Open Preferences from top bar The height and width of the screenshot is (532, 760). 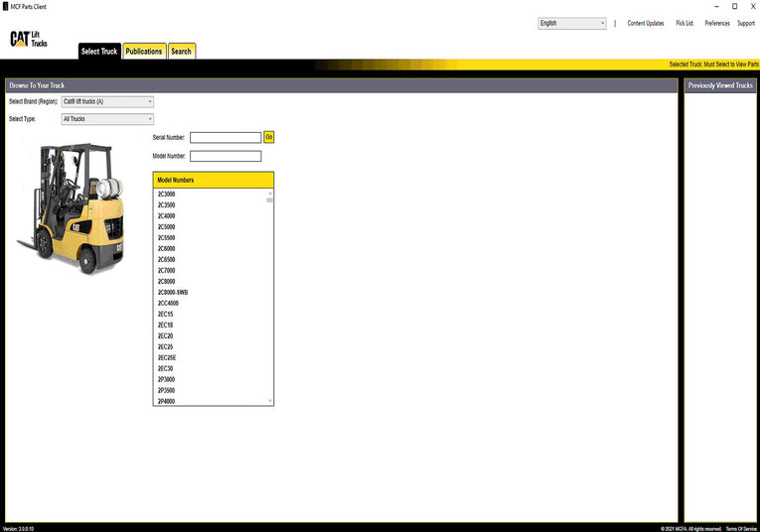coord(717,23)
